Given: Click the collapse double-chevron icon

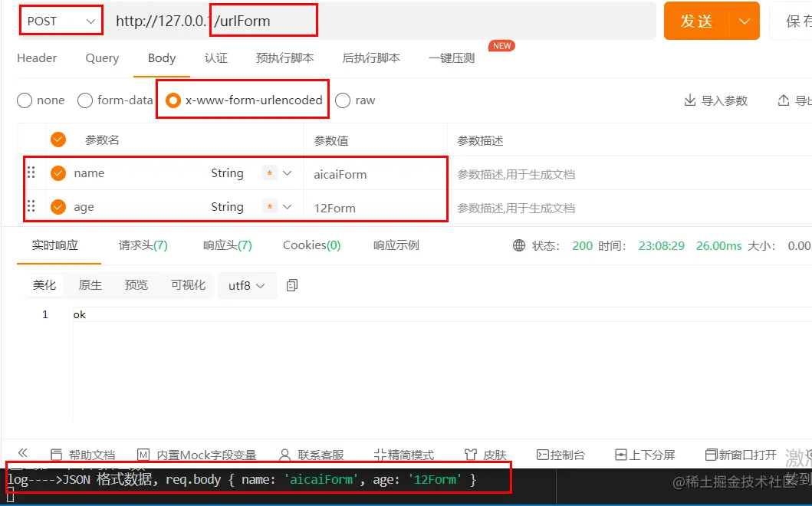Looking at the screenshot, I should pos(22,452).
